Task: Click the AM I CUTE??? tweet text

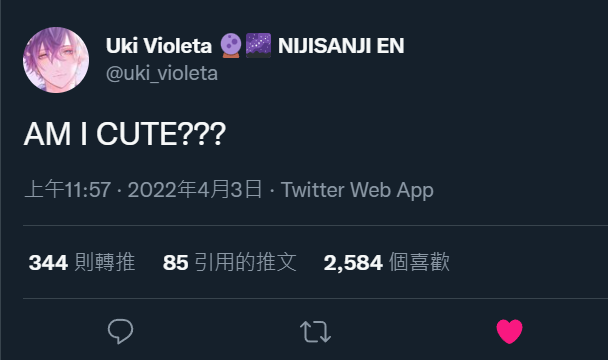Action: click(x=125, y=134)
